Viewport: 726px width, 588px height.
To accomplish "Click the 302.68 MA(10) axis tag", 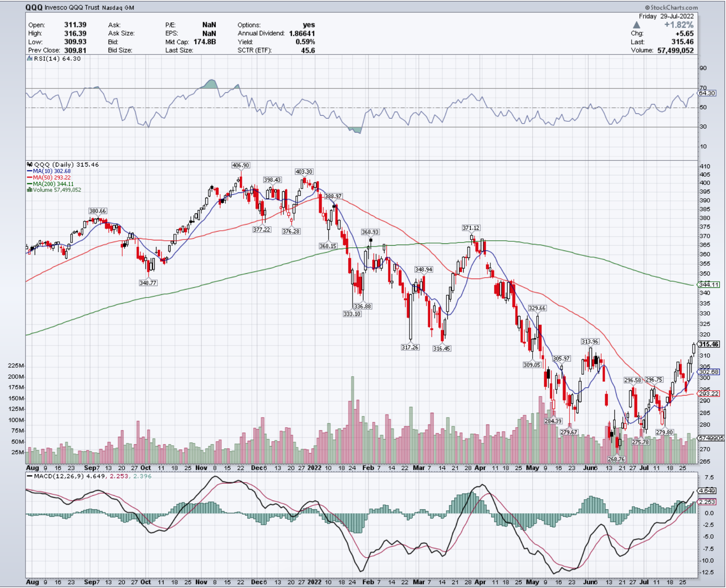I will point(708,372).
